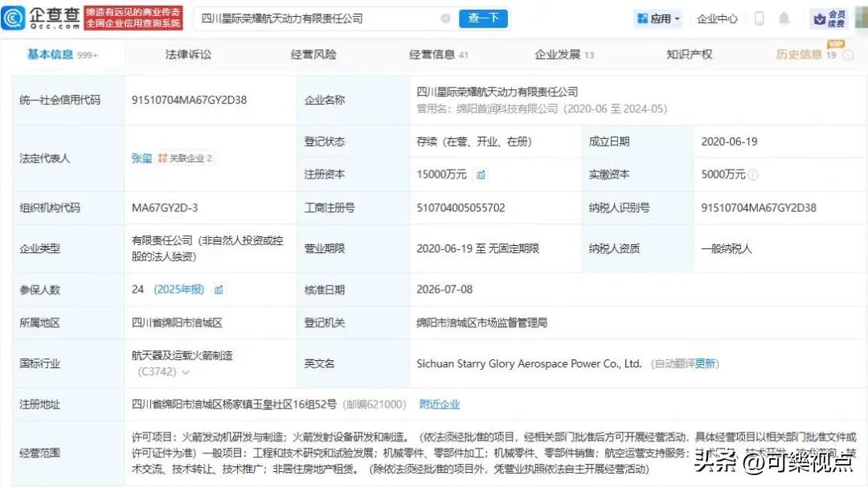Clear the search box with the x icon

445,18
